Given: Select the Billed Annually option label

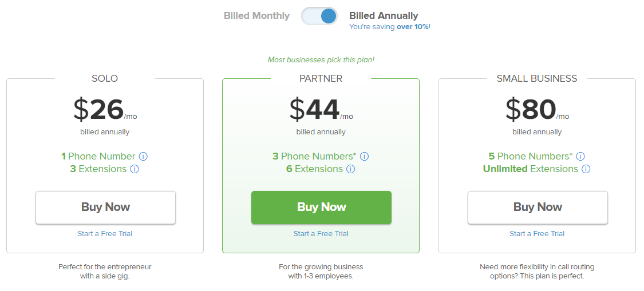Looking at the screenshot, I should (384, 16).
